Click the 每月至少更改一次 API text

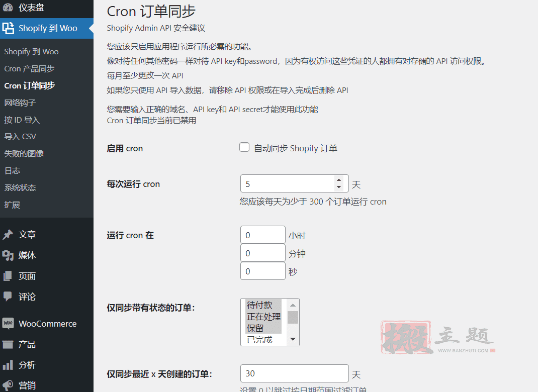(x=145, y=76)
